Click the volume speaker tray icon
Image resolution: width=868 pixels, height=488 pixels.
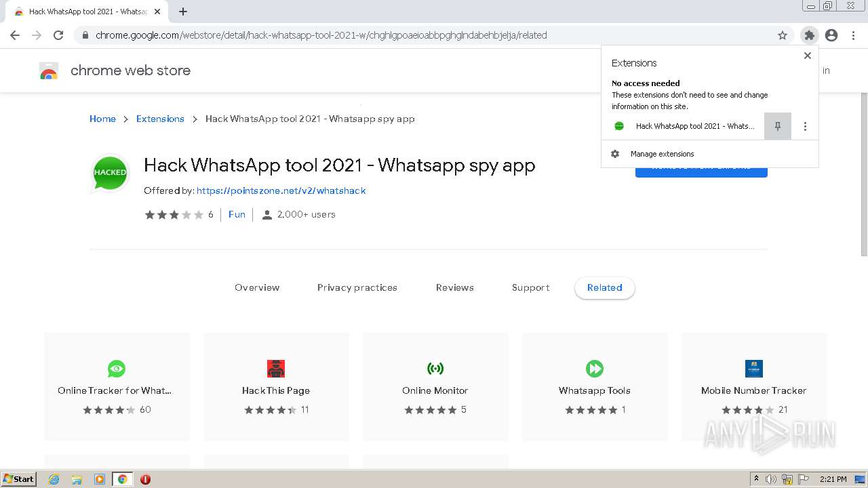[771, 479]
